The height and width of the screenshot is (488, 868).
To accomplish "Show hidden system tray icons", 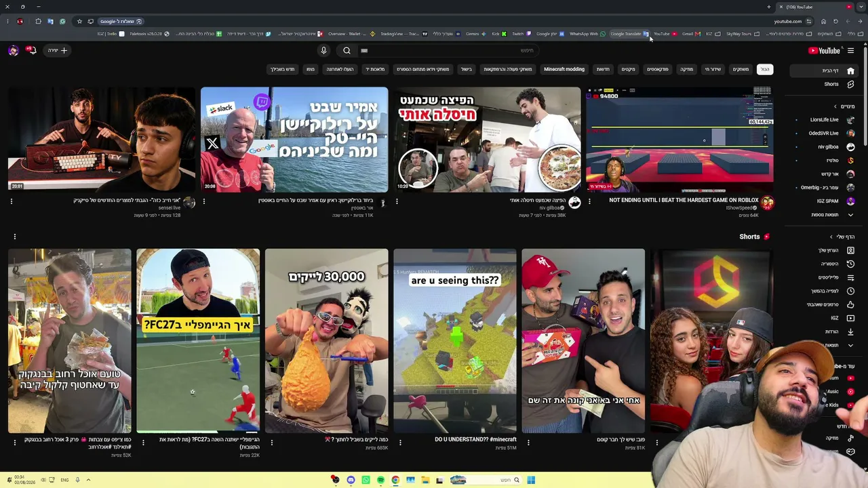I will 88,480.
